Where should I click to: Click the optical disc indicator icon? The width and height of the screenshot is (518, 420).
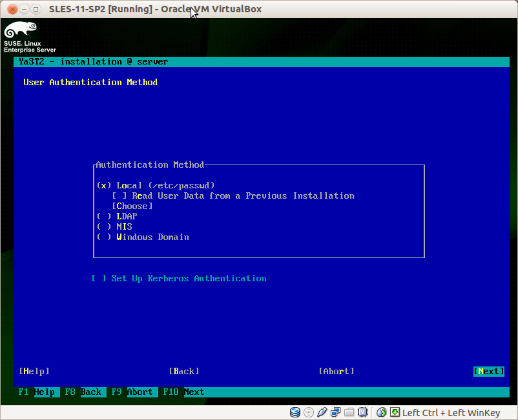point(309,412)
